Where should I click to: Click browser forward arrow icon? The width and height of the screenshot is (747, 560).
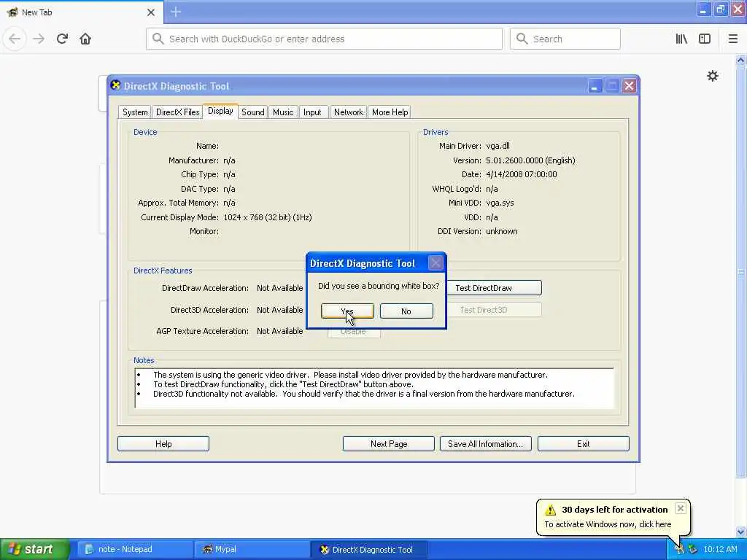tap(39, 39)
